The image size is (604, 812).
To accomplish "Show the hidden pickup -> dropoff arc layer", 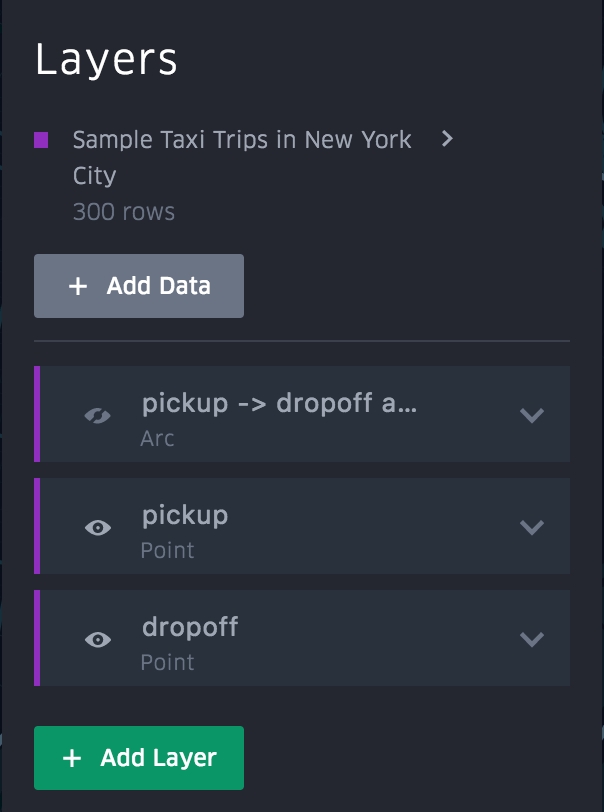I will point(98,415).
